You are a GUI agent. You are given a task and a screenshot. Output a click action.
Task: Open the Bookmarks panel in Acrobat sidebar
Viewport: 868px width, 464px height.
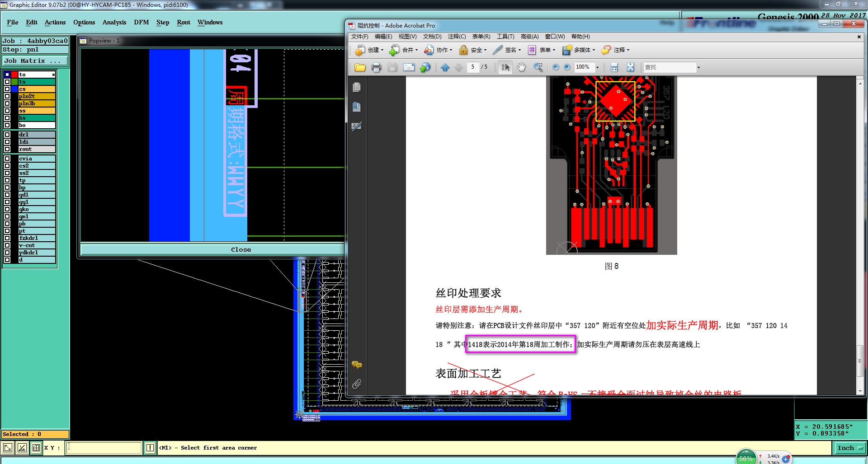357,107
